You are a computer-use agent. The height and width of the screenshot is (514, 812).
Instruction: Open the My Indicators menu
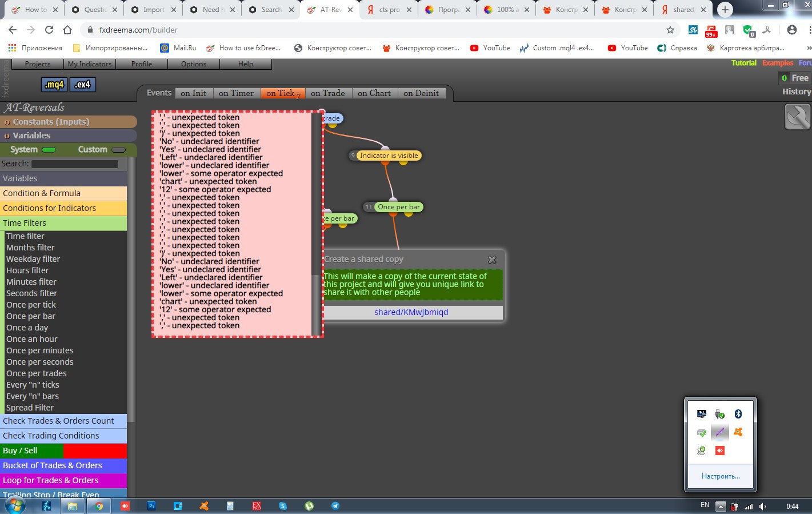pos(90,64)
